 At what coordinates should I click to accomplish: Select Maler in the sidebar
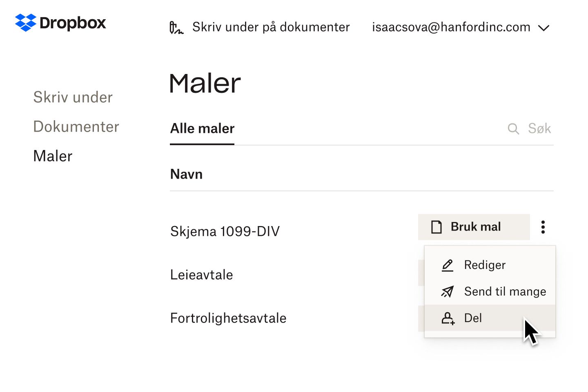53,156
